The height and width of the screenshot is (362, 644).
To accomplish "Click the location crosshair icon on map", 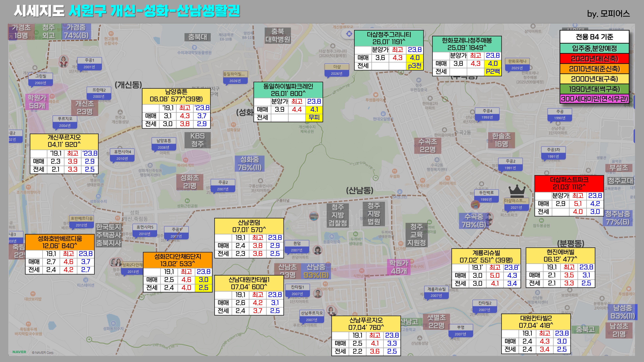I will tap(349, 34).
